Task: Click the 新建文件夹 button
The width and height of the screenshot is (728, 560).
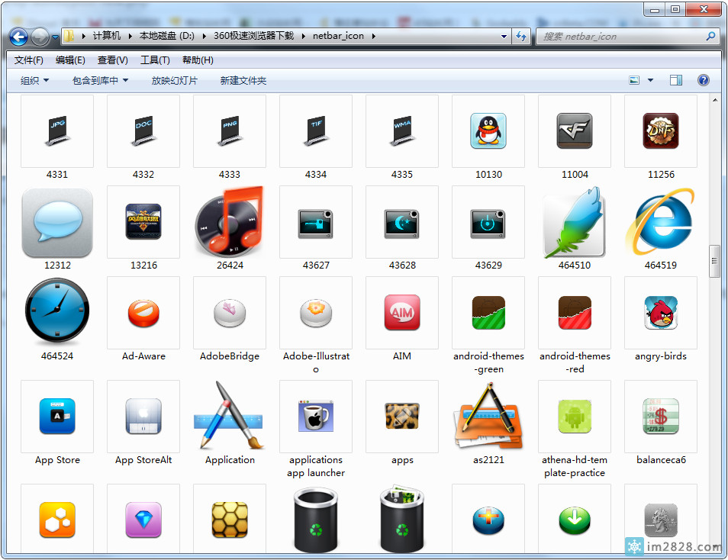Action: coord(243,80)
